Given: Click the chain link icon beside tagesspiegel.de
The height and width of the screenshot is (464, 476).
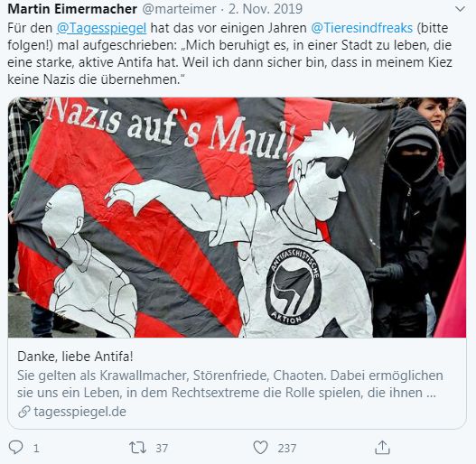Looking at the screenshot, I should tap(24, 412).
